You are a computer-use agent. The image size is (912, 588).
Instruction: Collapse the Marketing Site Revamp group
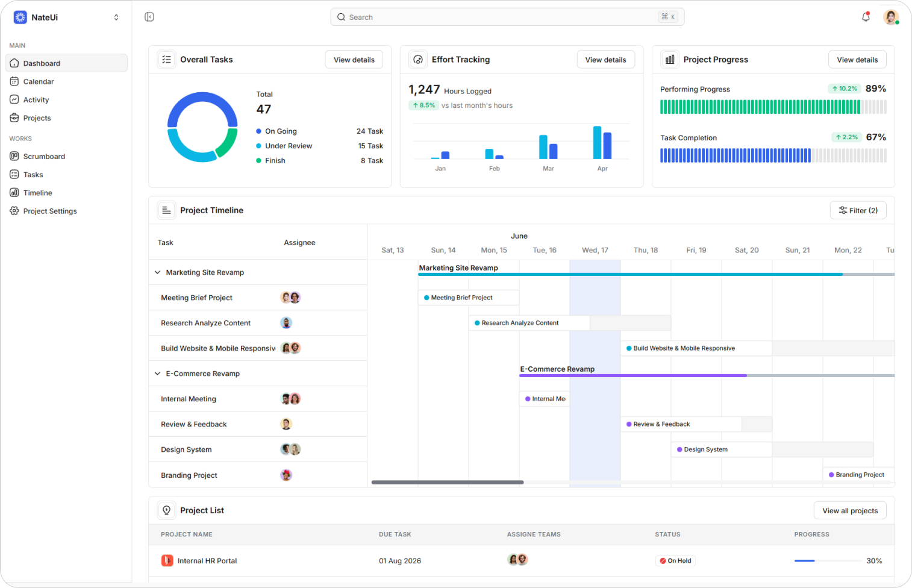click(x=158, y=272)
